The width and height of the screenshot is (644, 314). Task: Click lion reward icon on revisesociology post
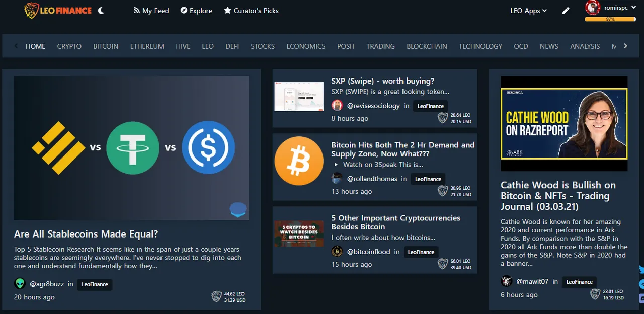tap(442, 118)
